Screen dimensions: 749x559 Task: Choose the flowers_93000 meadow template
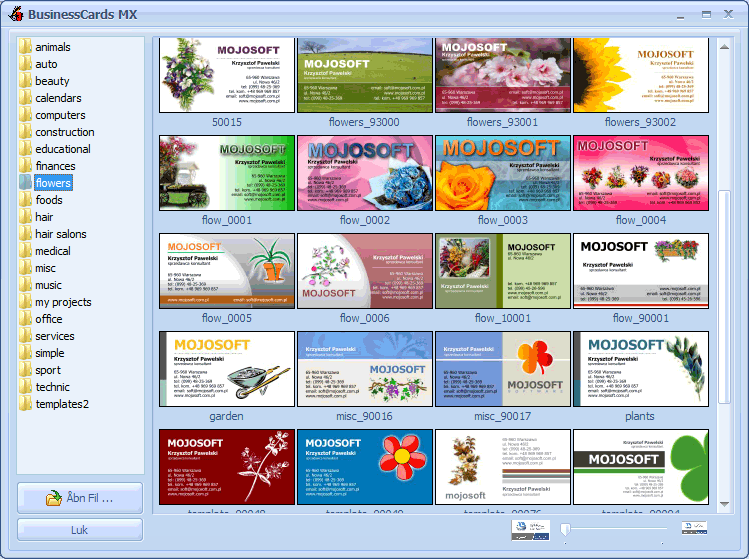pyautogui.click(x=365, y=75)
